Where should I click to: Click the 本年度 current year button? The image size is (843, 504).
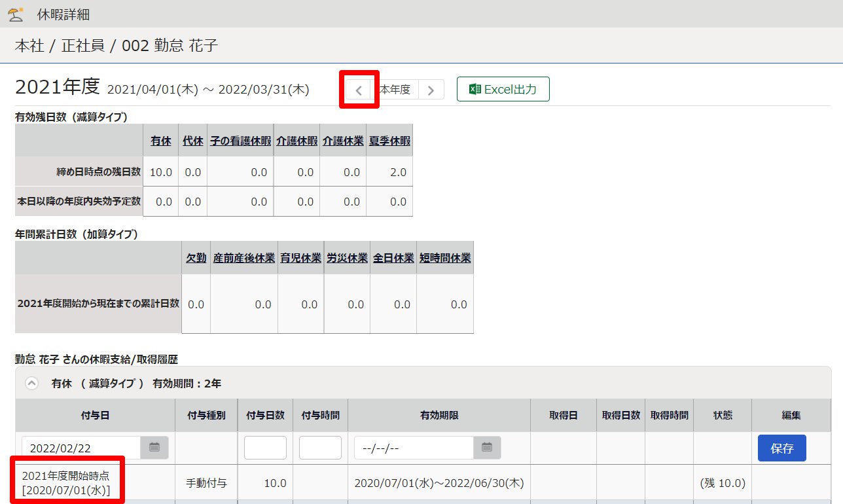(x=395, y=90)
